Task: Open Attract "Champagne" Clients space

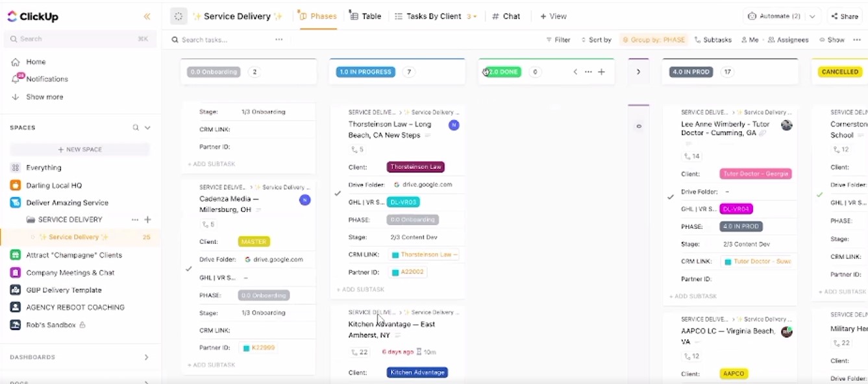Action: coord(74,255)
